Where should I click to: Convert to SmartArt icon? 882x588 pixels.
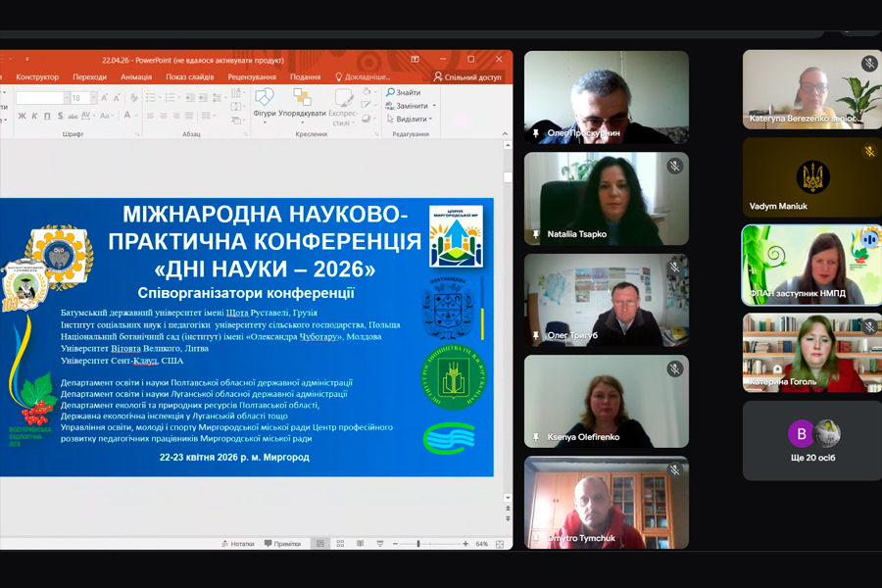click(x=238, y=120)
